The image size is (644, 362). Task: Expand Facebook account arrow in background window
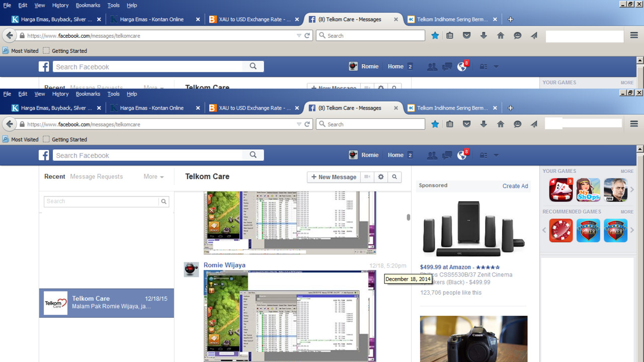tap(496, 67)
